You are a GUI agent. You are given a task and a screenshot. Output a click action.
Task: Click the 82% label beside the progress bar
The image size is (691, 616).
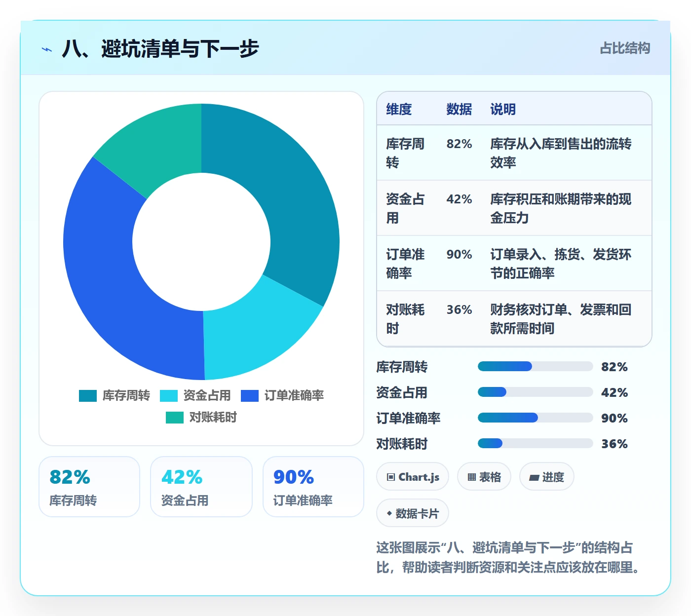click(x=614, y=367)
